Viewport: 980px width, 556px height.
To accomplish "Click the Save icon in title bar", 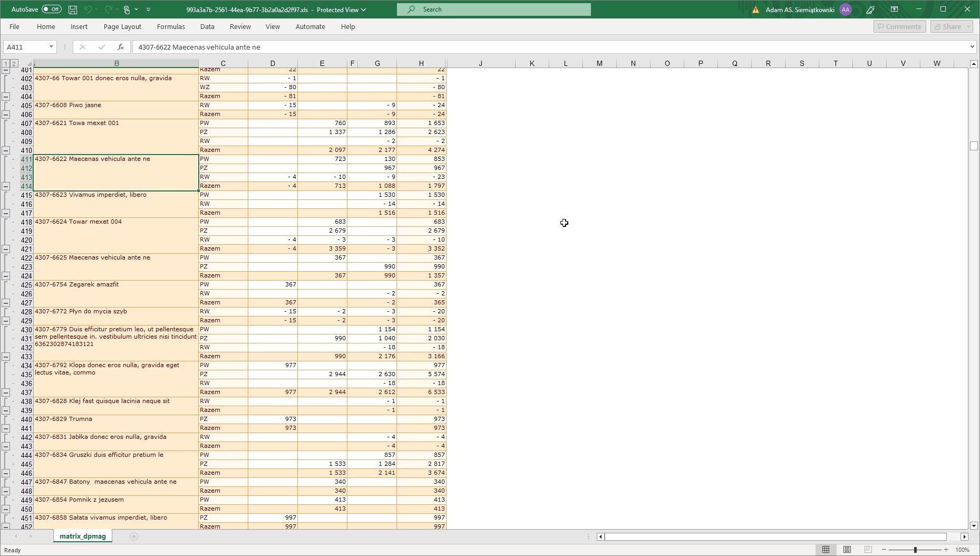I will (73, 9).
